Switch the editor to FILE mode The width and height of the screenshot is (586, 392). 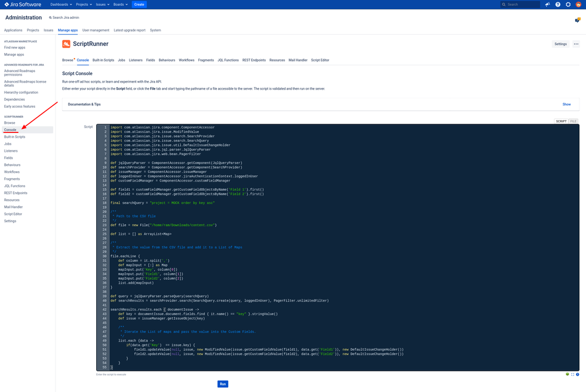click(573, 121)
